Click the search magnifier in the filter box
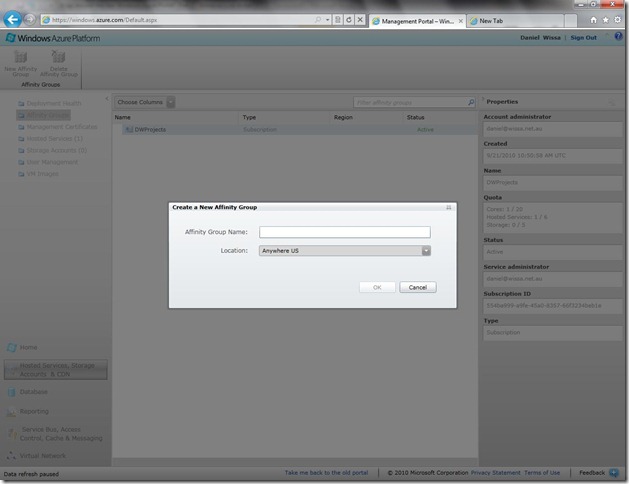The height and width of the screenshot is (484, 629). pyautogui.click(x=471, y=102)
